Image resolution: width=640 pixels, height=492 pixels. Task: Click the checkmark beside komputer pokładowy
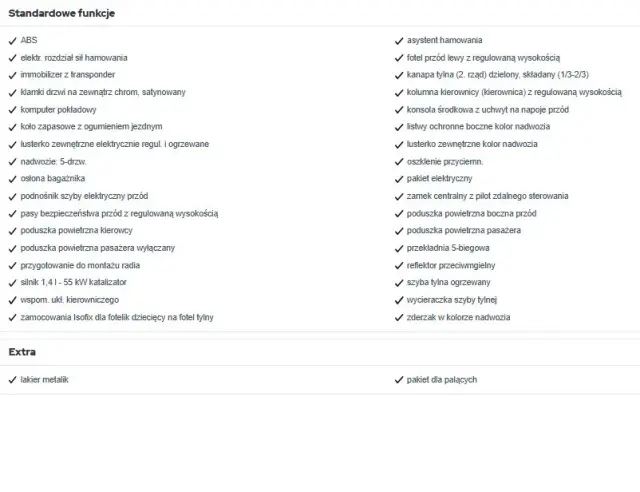click(x=12, y=110)
